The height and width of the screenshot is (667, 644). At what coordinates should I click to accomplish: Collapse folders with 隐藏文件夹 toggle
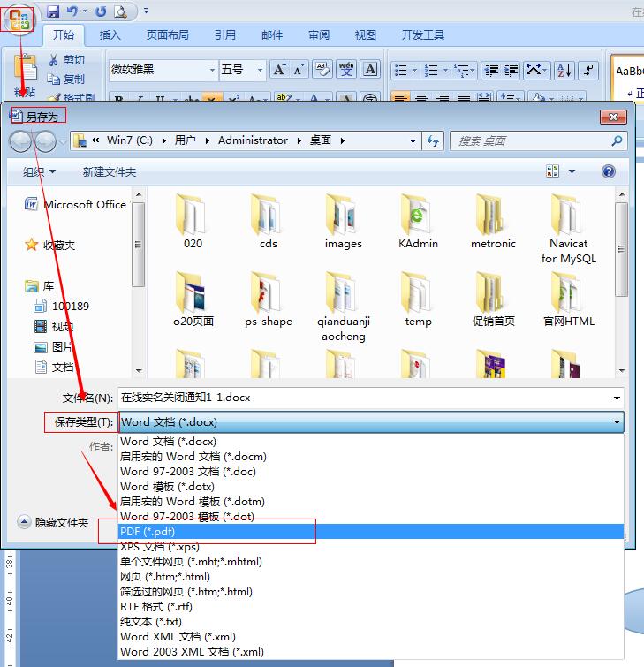[53, 522]
